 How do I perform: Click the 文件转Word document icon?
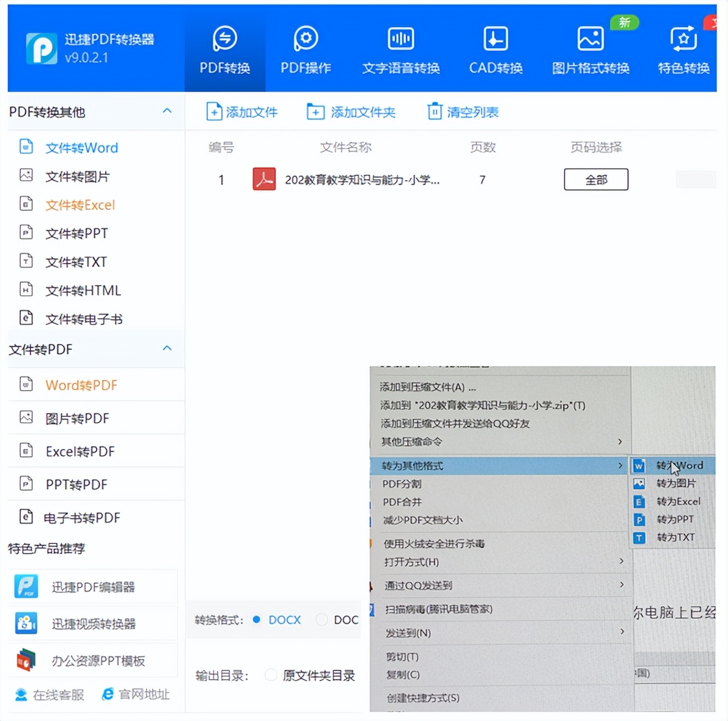point(26,147)
